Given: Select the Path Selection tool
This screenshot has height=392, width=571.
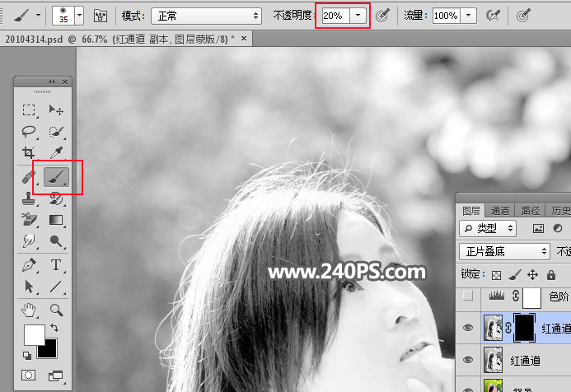Looking at the screenshot, I should tap(29, 287).
